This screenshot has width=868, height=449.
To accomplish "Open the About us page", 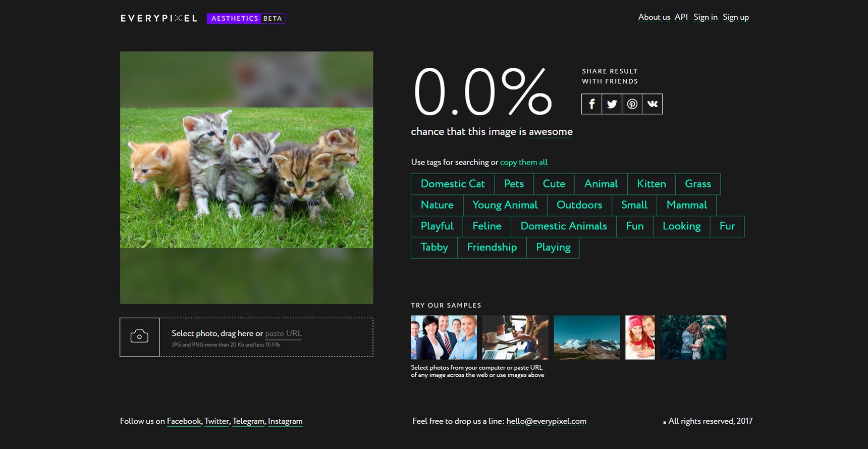I will tap(654, 17).
